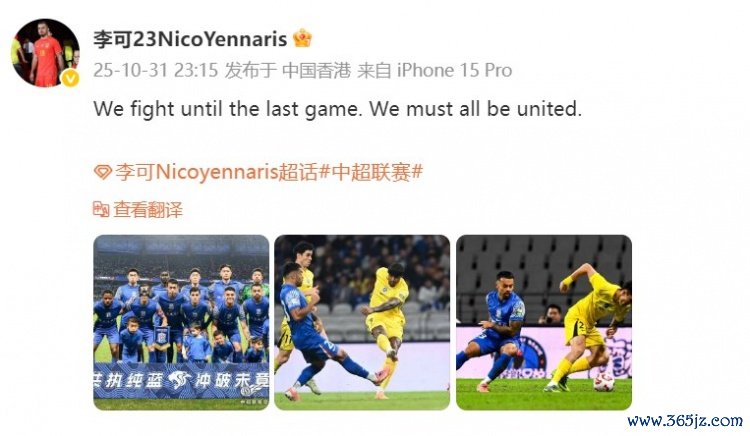The image size is (750, 436).
Task: Click the translate icon next to 查看翻译
Action: pyautogui.click(x=101, y=209)
